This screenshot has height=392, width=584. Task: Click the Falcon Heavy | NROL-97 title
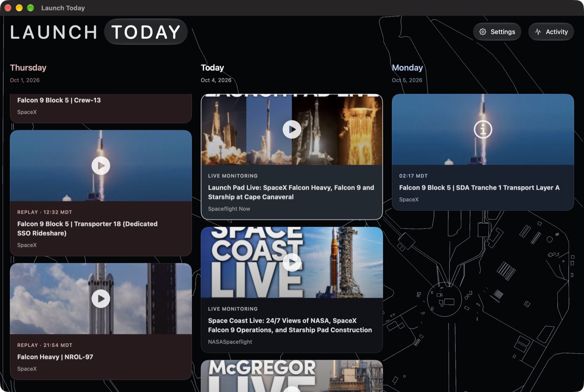point(55,357)
